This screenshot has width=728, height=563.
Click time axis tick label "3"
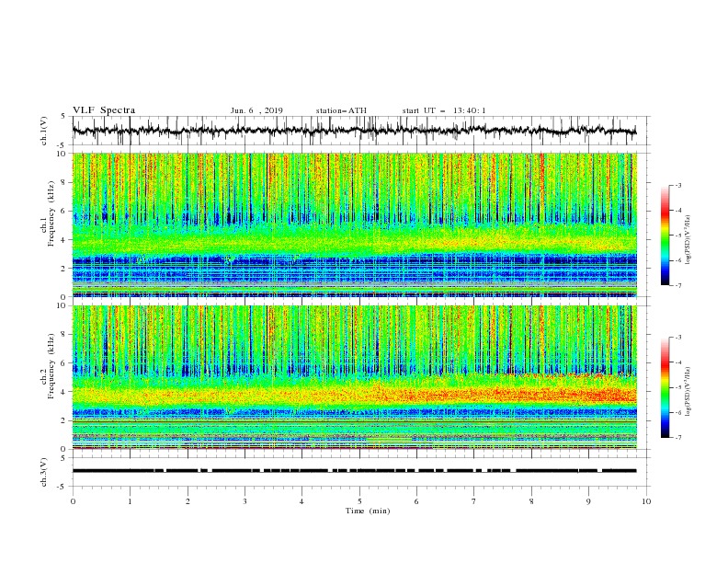[245, 501]
